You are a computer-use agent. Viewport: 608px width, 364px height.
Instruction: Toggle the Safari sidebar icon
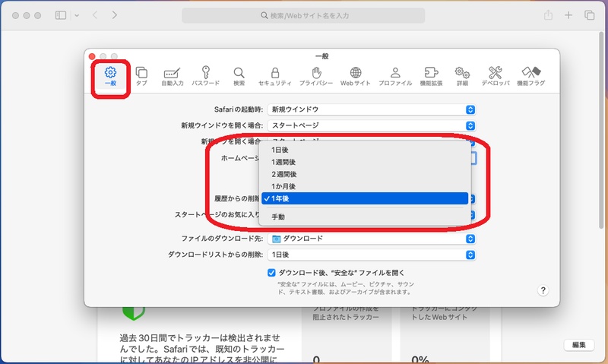click(61, 15)
